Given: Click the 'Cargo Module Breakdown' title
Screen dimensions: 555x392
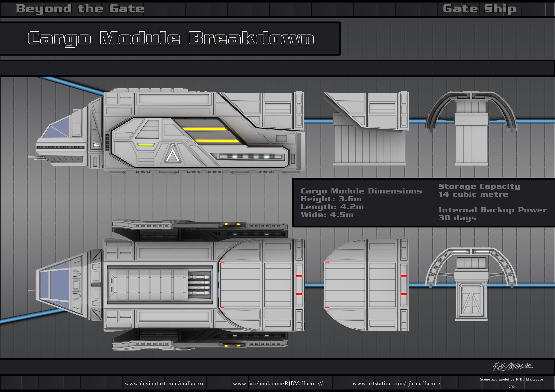Looking at the screenshot, I should pyautogui.click(x=171, y=39).
